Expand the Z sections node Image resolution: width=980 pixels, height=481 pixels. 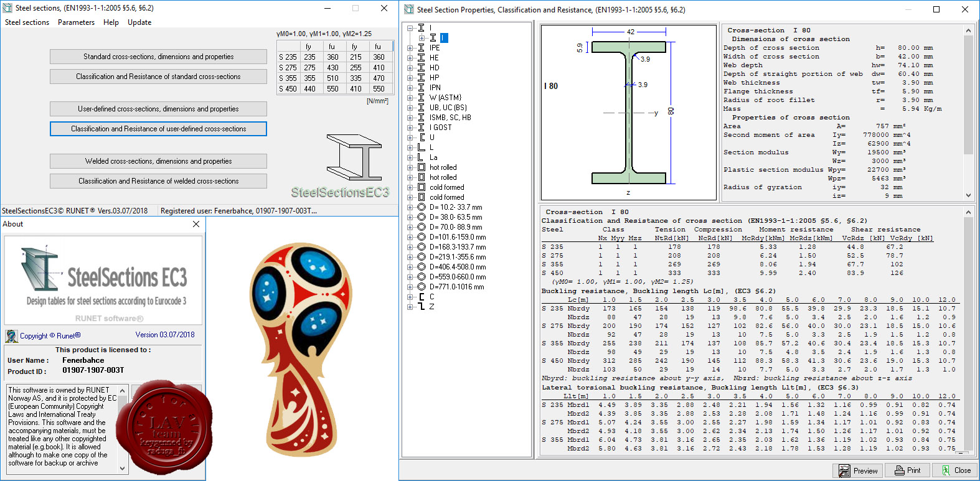click(x=410, y=307)
